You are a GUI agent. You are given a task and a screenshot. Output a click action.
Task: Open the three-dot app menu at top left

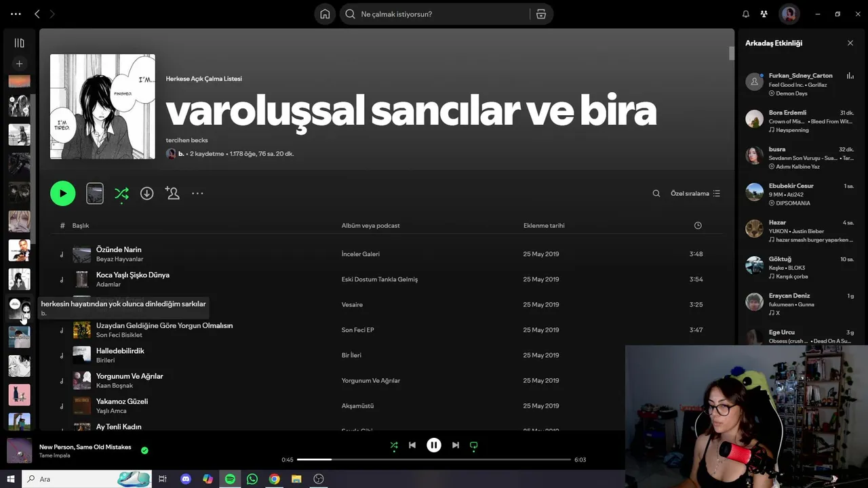click(16, 14)
